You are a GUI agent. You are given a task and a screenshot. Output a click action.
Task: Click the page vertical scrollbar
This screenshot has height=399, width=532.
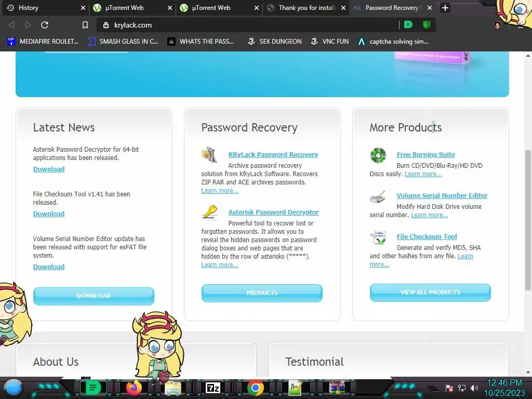coord(528,220)
